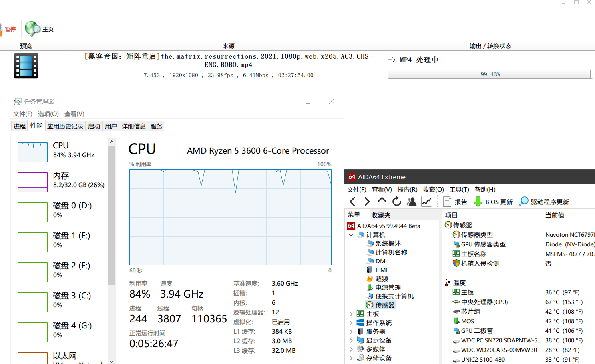Click the 输出 / 转换状态 column header
Viewport: 595px width, 364px height.
490,46
